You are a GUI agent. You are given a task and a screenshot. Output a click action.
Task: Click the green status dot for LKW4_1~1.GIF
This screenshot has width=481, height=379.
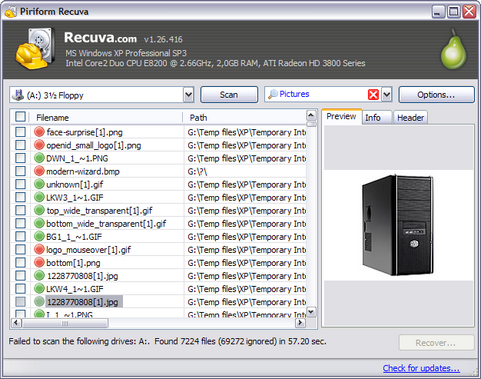pos(39,288)
